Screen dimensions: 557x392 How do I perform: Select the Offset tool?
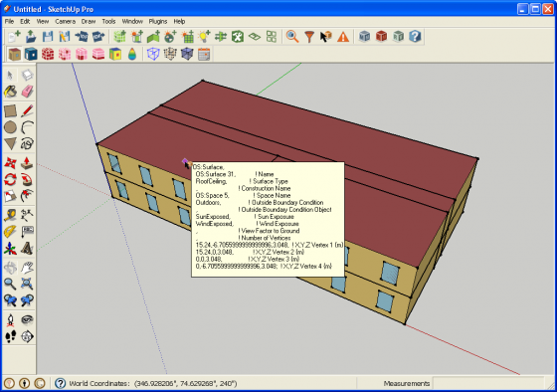coord(27,196)
